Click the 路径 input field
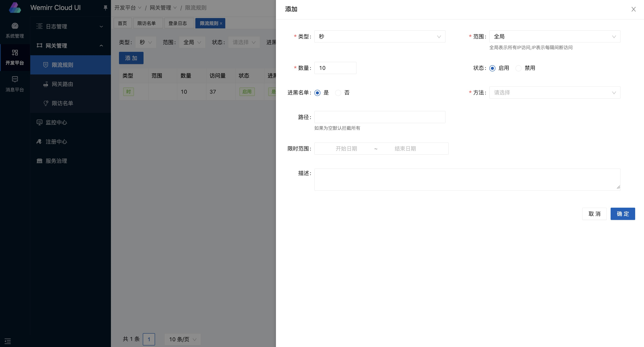 click(380, 117)
